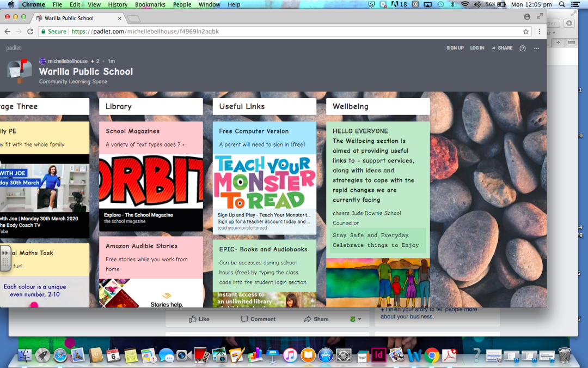Click the Sign Up and Play link text

tap(264, 215)
